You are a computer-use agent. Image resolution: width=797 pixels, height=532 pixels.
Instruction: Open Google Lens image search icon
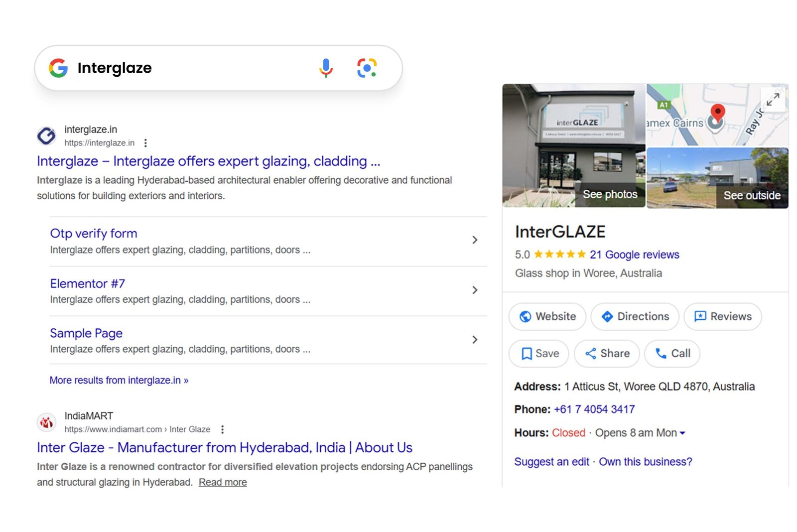(367, 68)
